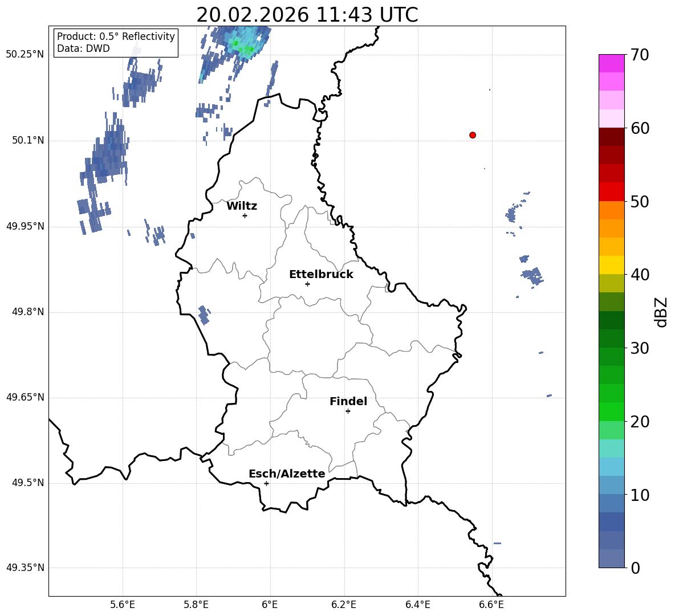Click the 6.6°E longitude label
Screen dimensions: 675x616
(491, 605)
